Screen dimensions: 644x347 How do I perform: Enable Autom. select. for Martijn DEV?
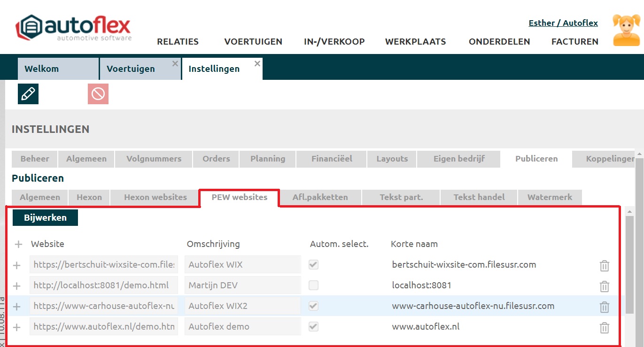click(x=313, y=285)
